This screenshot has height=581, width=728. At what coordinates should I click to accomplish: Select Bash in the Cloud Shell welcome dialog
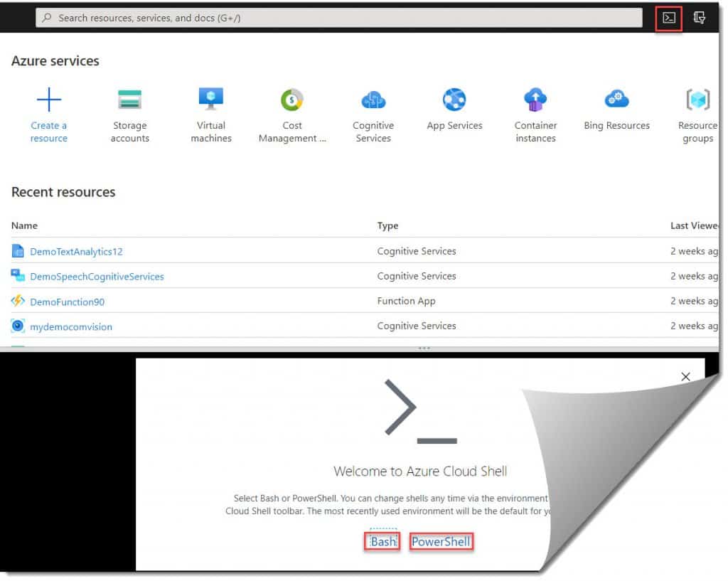pos(383,542)
